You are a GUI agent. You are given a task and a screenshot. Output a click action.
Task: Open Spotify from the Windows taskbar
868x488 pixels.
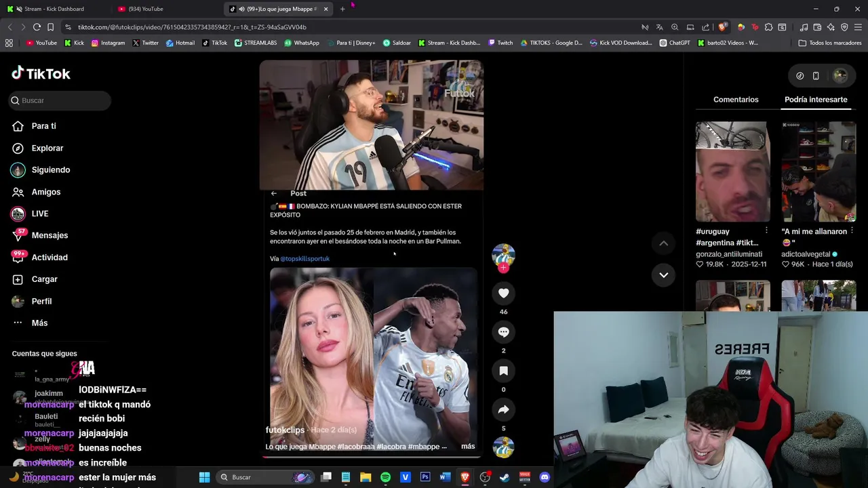(x=385, y=477)
